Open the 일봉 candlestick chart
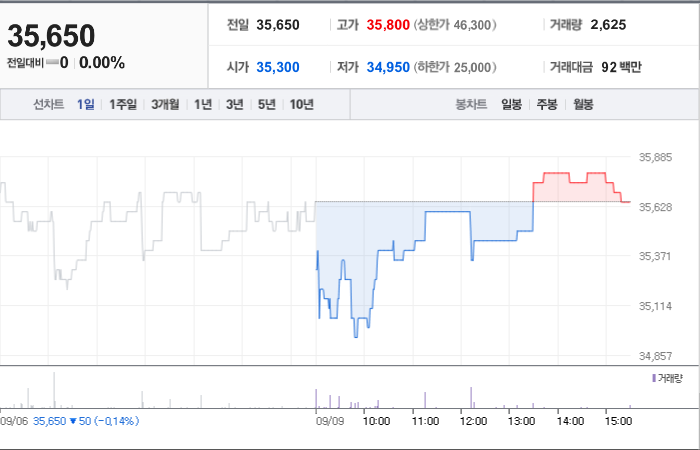 tap(511, 104)
